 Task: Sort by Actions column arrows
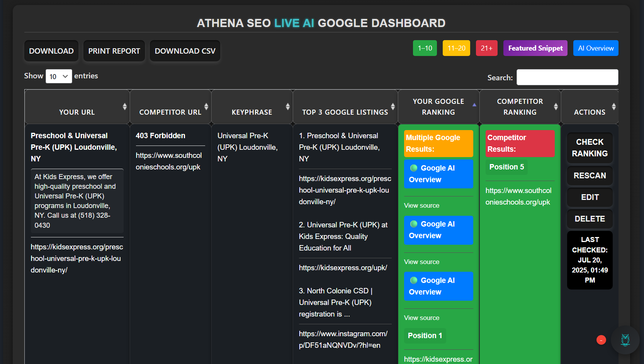pyautogui.click(x=614, y=107)
